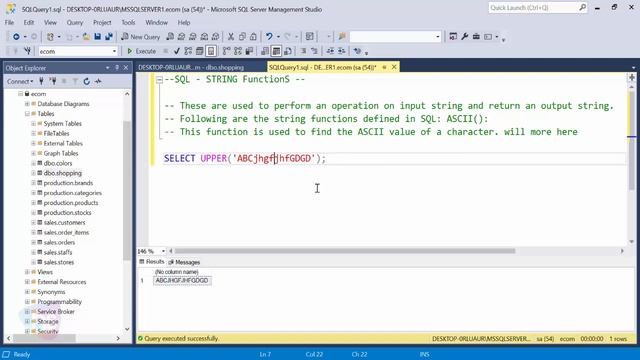Collapse the Tables folder

coord(27,113)
